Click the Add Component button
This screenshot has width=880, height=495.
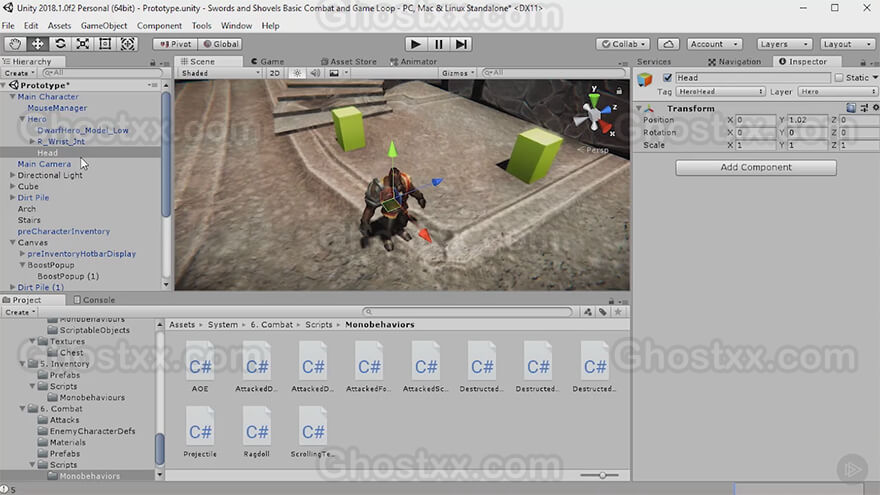(x=756, y=167)
